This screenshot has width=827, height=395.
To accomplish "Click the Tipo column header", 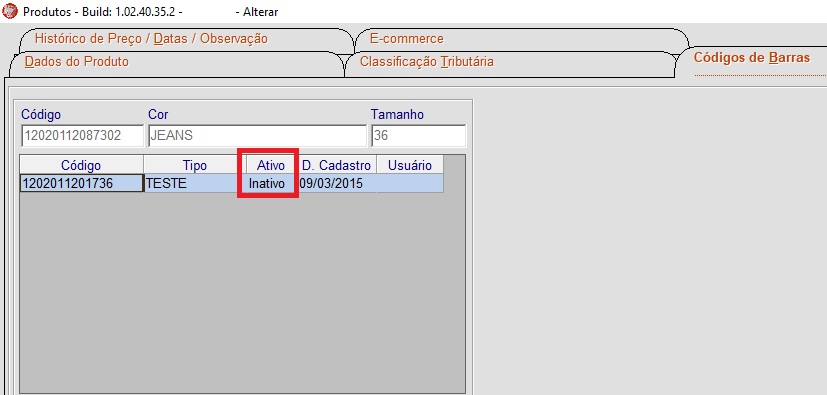I will point(195,166).
